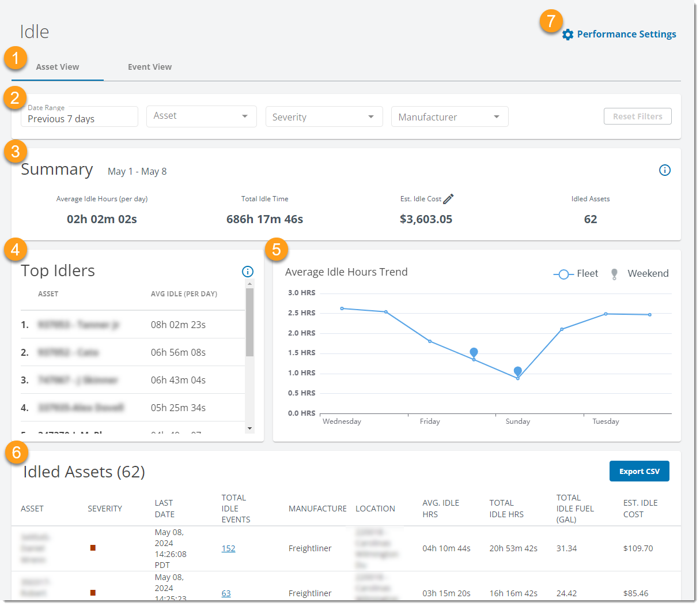
Task: Open the Manufacturer filter dropdown
Action: [x=449, y=117]
